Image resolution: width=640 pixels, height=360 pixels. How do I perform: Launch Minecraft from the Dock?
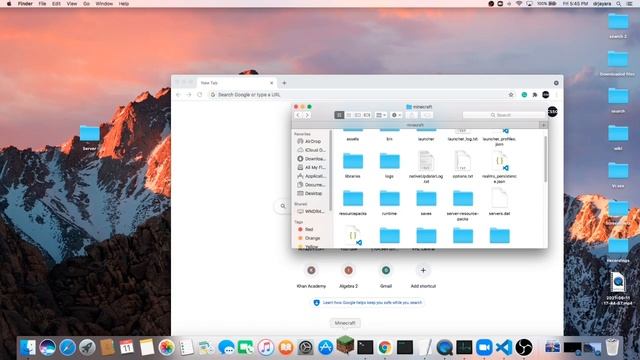point(345,345)
